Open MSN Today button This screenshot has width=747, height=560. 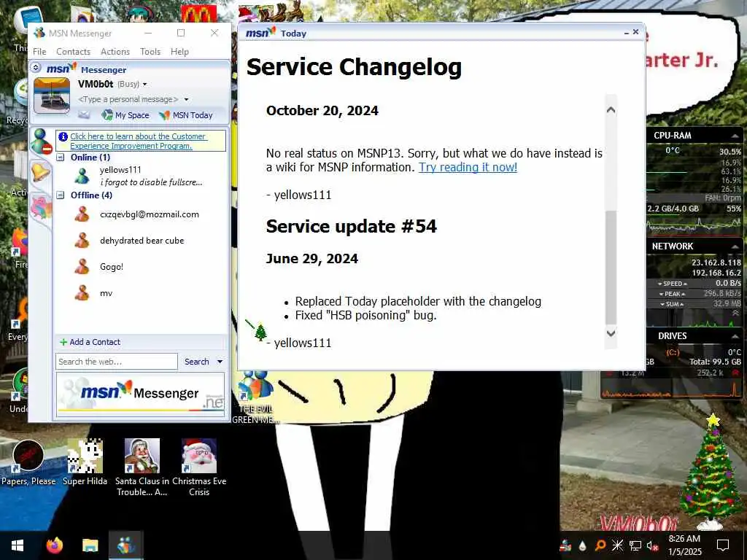tap(186, 114)
